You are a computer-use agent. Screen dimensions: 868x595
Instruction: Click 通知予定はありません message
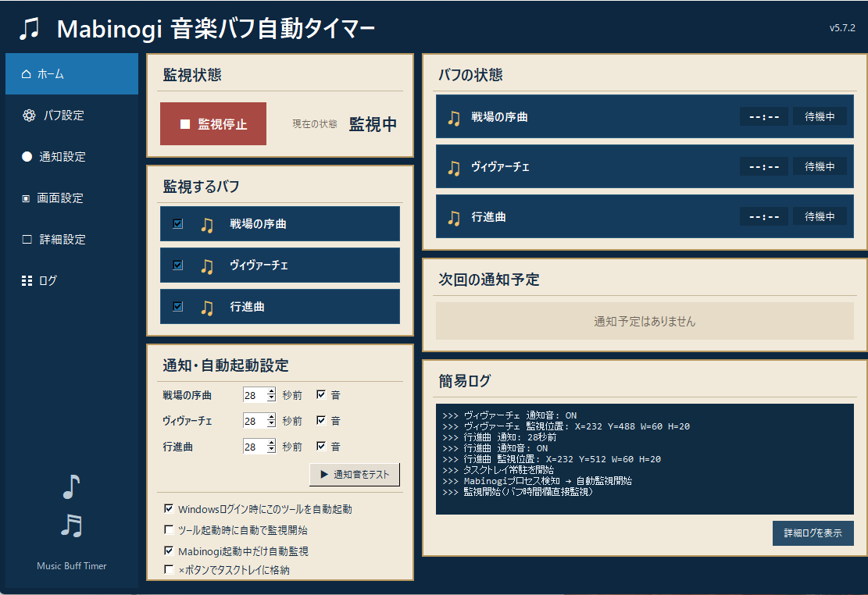(645, 321)
